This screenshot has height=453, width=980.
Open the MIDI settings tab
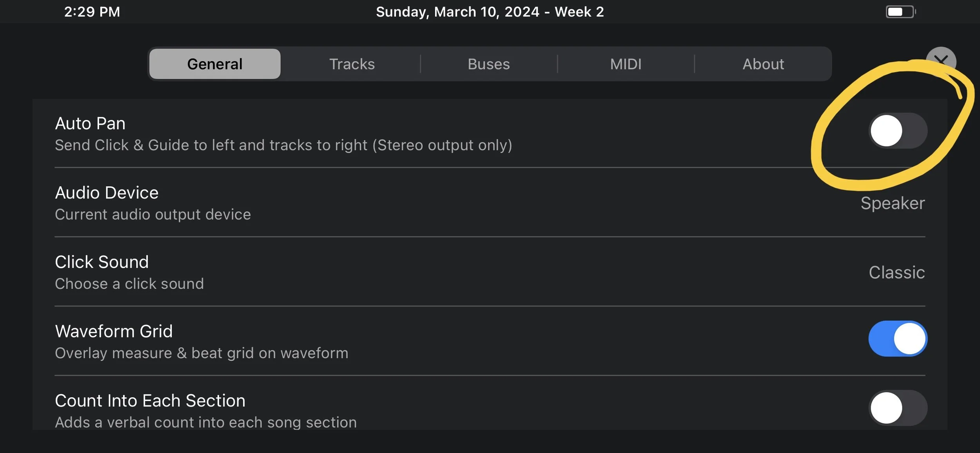[x=626, y=64]
